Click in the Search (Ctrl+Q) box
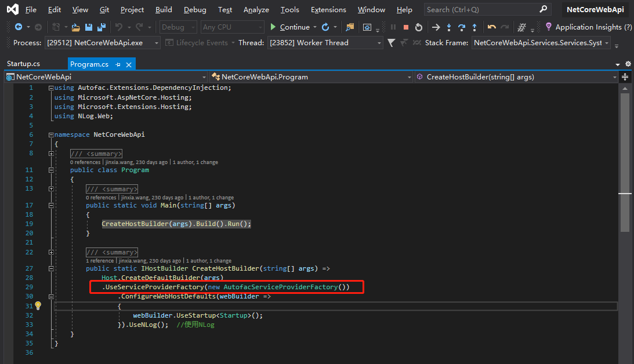 [x=481, y=10]
